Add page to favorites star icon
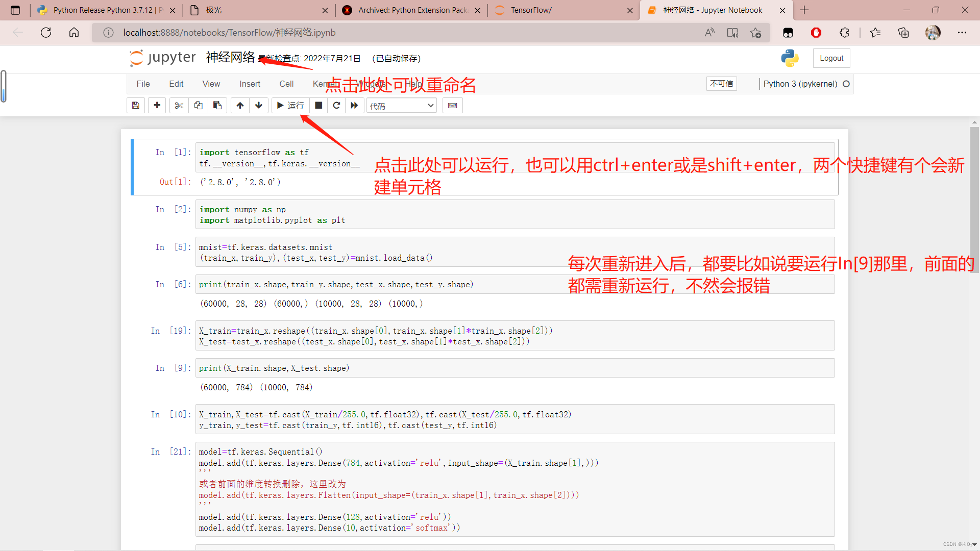The height and width of the screenshot is (551, 980). (756, 33)
